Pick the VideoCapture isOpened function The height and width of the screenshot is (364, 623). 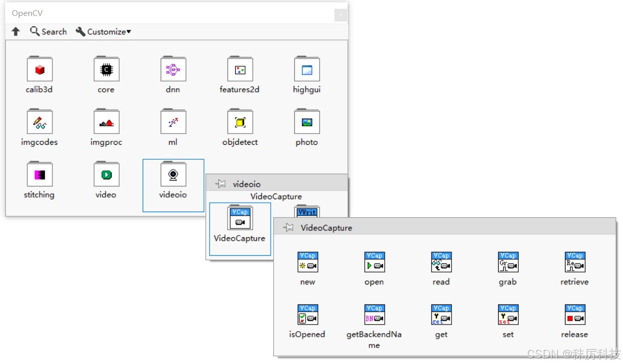coord(308,315)
